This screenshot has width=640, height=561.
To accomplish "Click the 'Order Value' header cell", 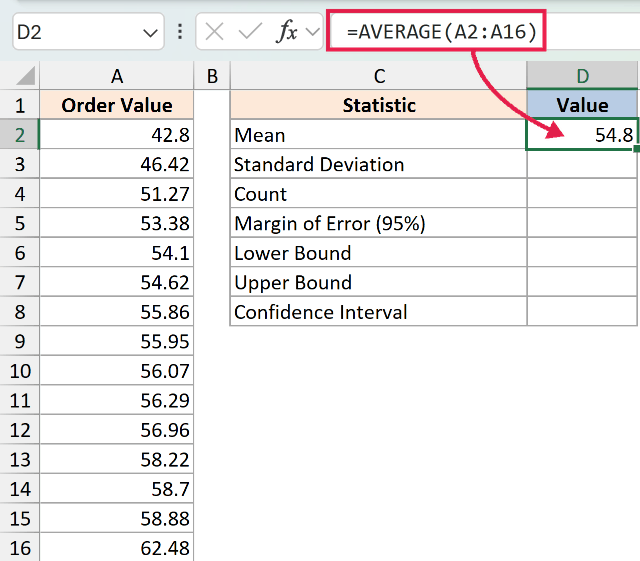I will [x=116, y=105].
